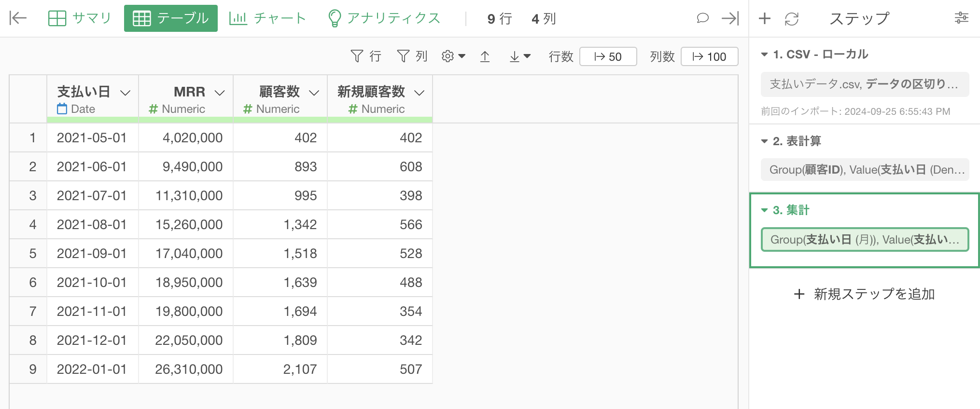The height and width of the screenshot is (409, 980).
Task: Click the export upload arrow icon
Action: coord(485,56)
